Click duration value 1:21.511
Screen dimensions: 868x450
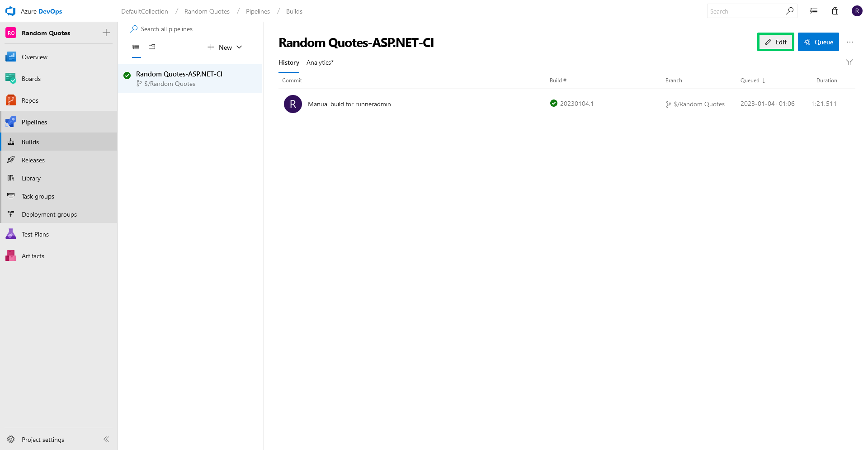coord(824,104)
